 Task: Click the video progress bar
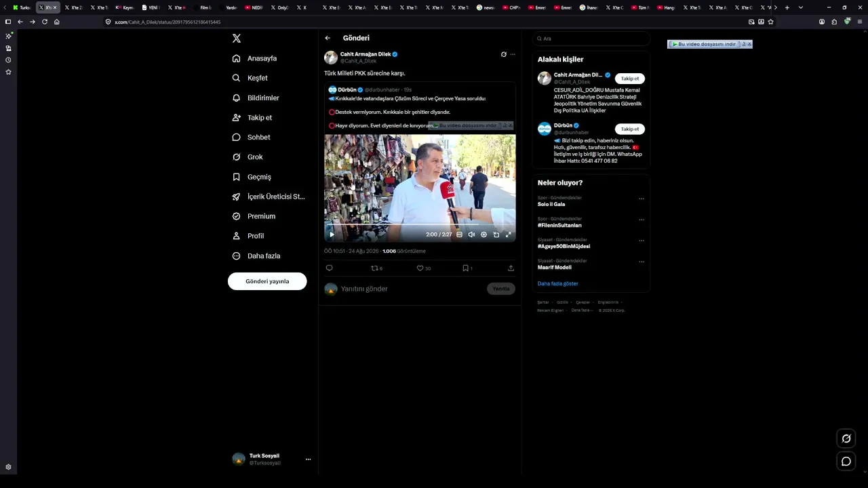pyautogui.click(x=420, y=224)
